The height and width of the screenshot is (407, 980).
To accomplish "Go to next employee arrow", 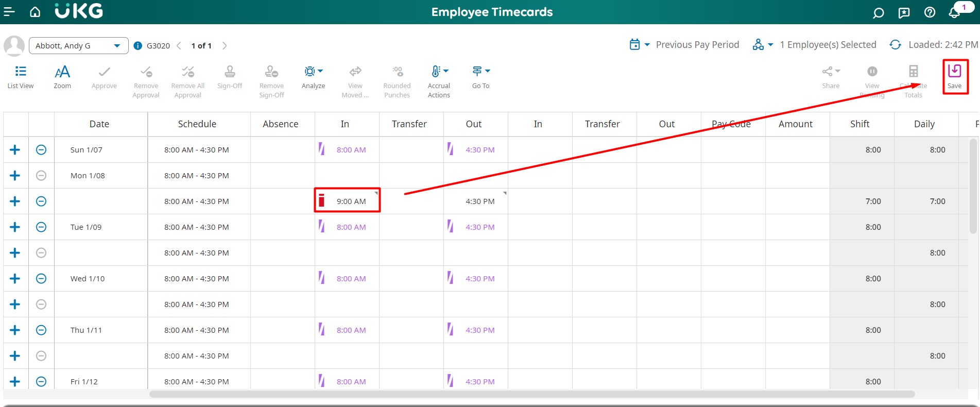I will [x=225, y=46].
